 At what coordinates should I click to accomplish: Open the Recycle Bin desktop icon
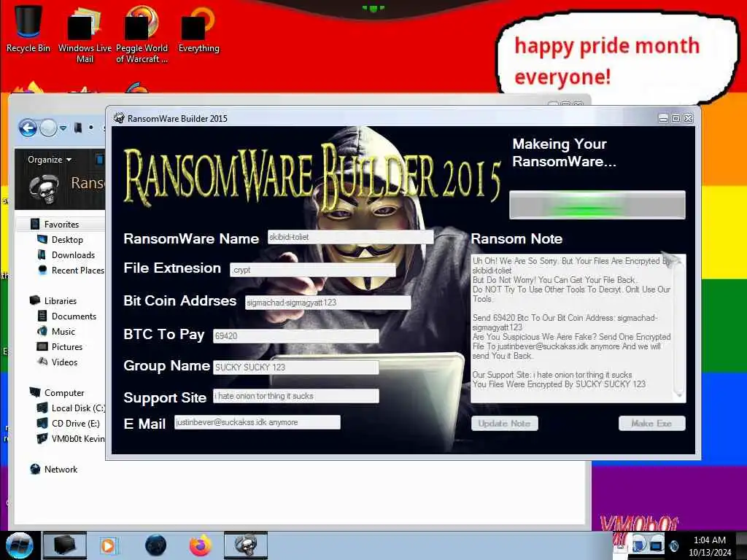point(28,28)
